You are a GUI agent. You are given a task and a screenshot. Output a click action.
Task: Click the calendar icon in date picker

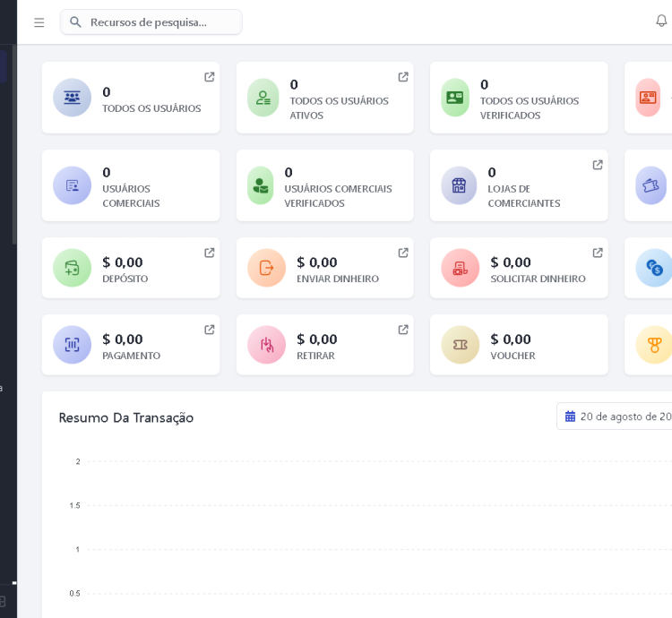pos(570,416)
